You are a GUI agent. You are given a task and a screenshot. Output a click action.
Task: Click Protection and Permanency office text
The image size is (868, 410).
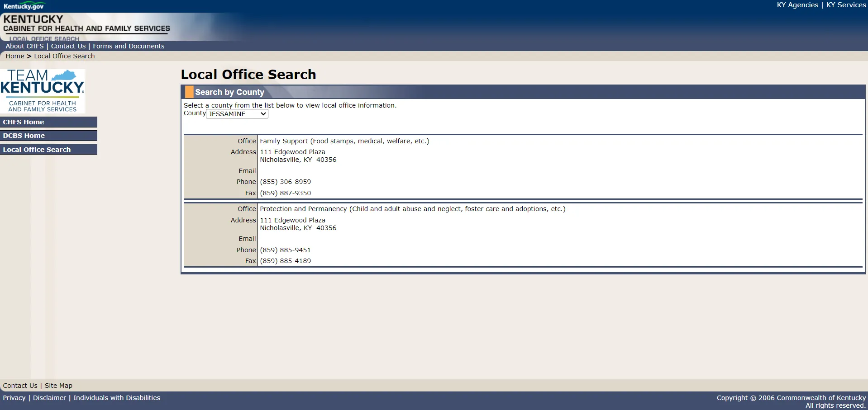click(x=413, y=209)
